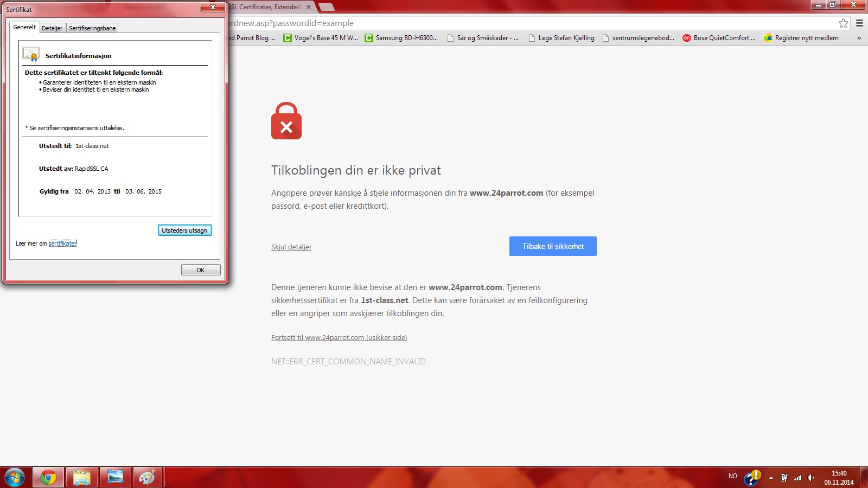This screenshot has width=868, height=488.
Task: Click the line Garanterer identiteten til en ekstern maskin
Action: click(99, 82)
